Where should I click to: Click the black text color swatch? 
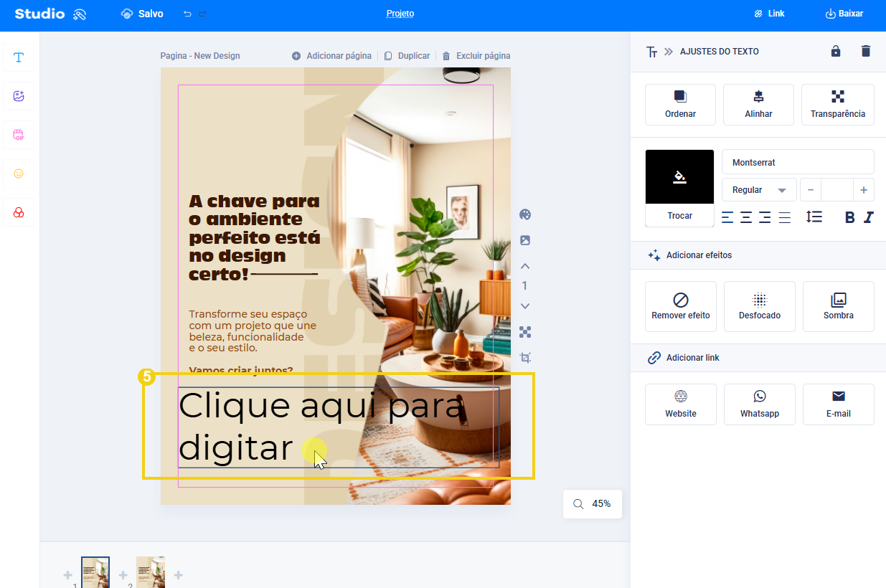pos(680,177)
